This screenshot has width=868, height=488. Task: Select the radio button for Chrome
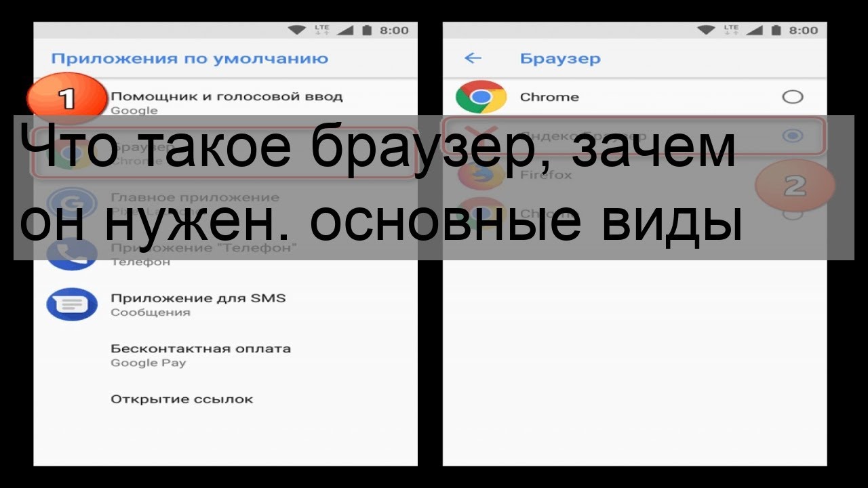pos(792,97)
